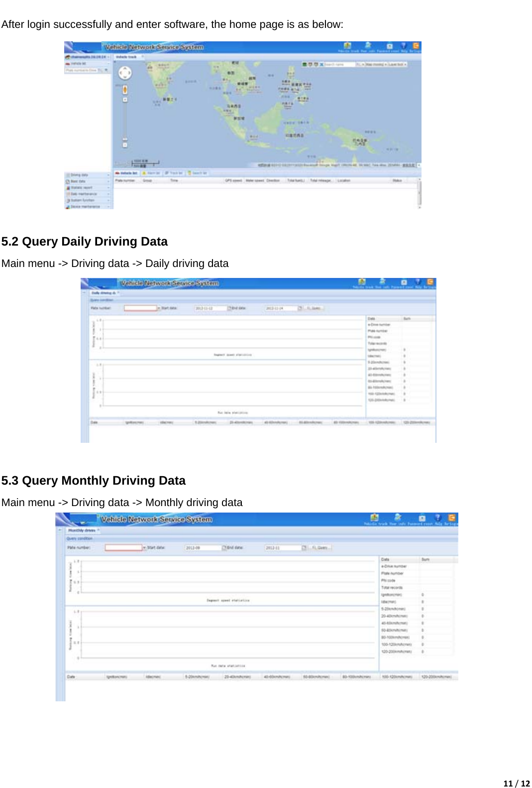Click End date field in Daily driving screenshot
This screenshot has height=788, width=532.
click(x=281, y=308)
